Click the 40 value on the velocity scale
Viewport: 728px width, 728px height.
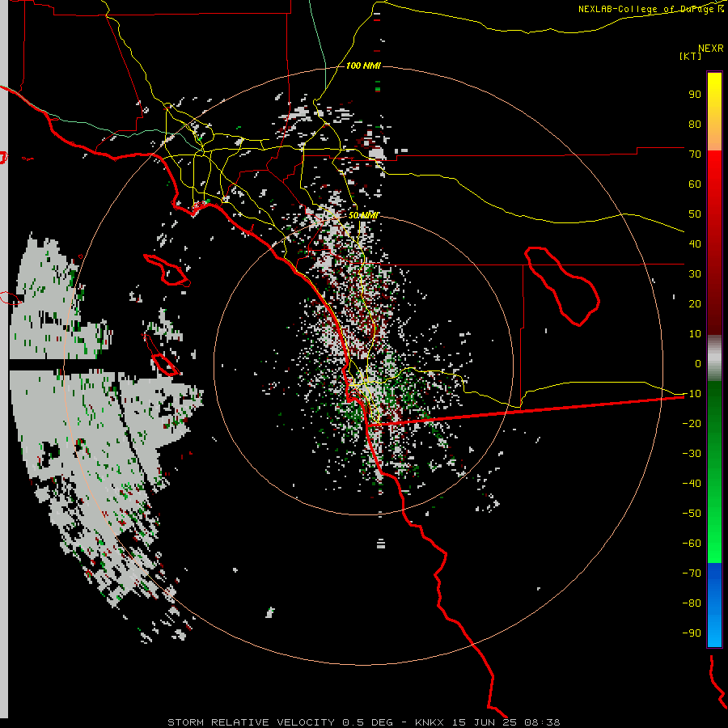tap(695, 243)
